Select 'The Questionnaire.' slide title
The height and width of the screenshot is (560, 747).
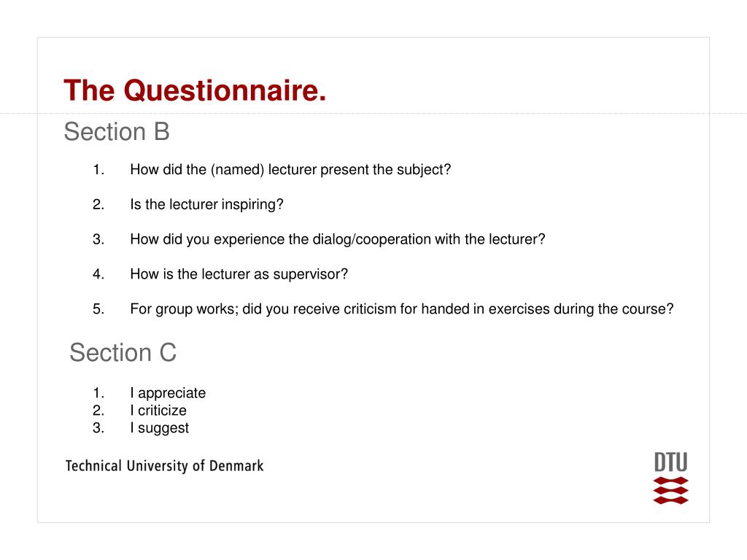point(195,90)
